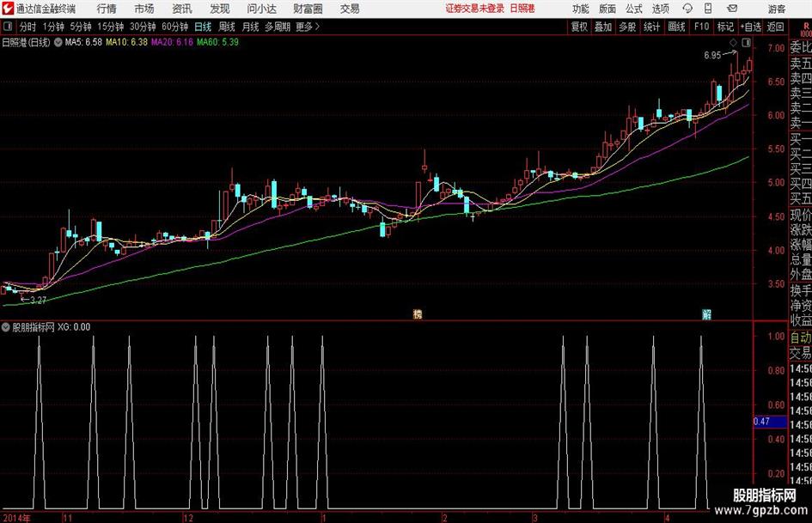This screenshot has height=523, width=812.
Task: Switch to the 60分钟 period tab
Action: 174,27
